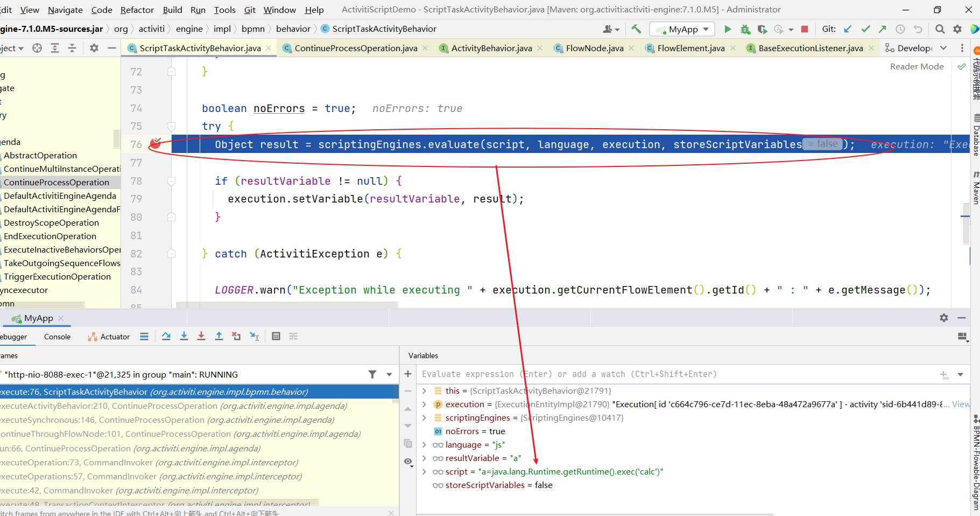The image size is (980, 516).
Task: Click the Git rollback undo icon
Action: click(x=918, y=29)
